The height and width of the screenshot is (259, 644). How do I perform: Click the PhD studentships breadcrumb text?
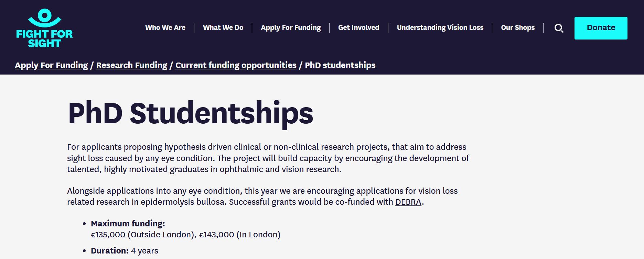pos(340,65)
